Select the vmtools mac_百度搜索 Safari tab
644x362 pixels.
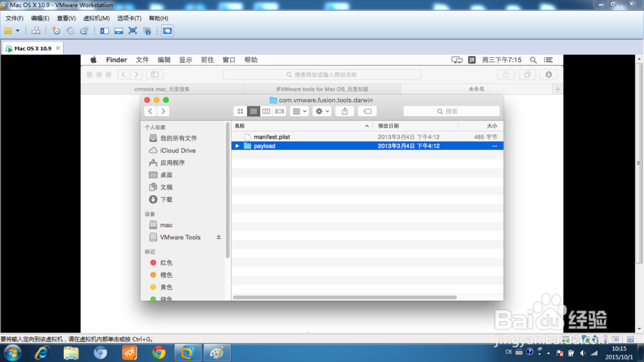(162, 89)
